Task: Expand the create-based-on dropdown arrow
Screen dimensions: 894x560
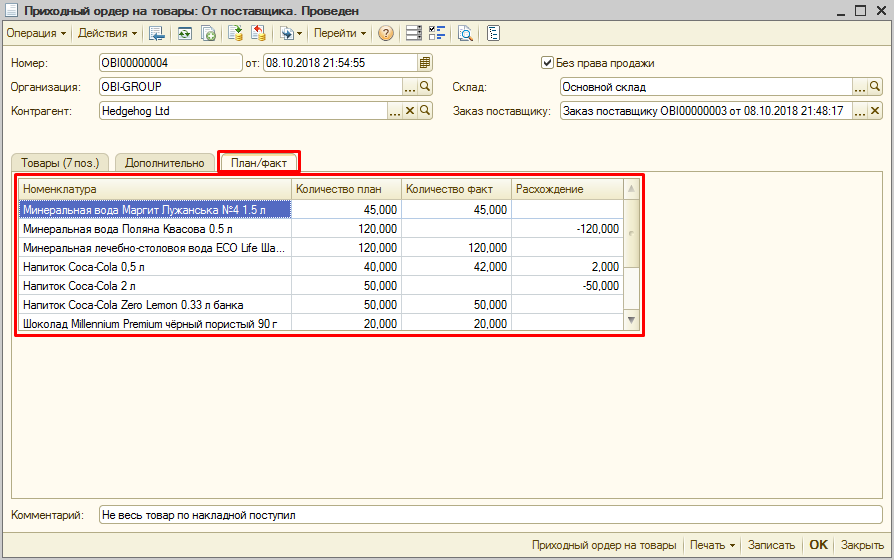Action: 299,34
